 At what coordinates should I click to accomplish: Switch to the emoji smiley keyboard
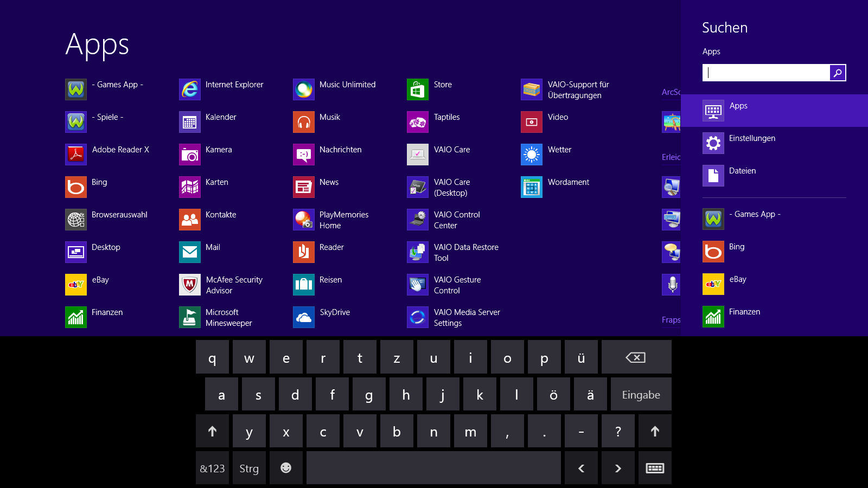pos(286,468)
